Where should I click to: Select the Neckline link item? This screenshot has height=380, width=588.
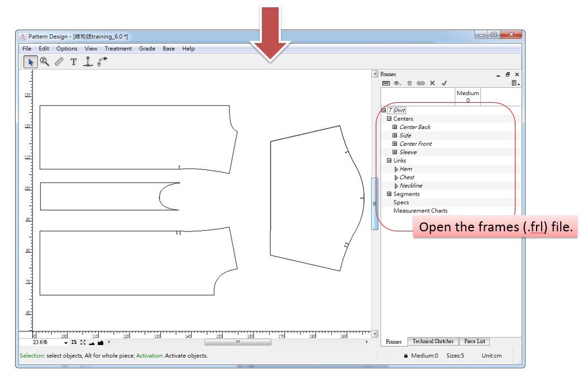pyautogui.click(x=410, y=186)
